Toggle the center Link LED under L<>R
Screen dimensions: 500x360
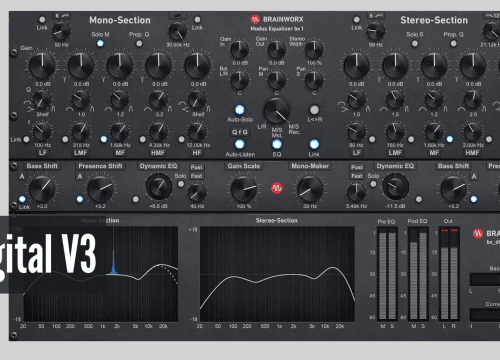click(314, 144)
